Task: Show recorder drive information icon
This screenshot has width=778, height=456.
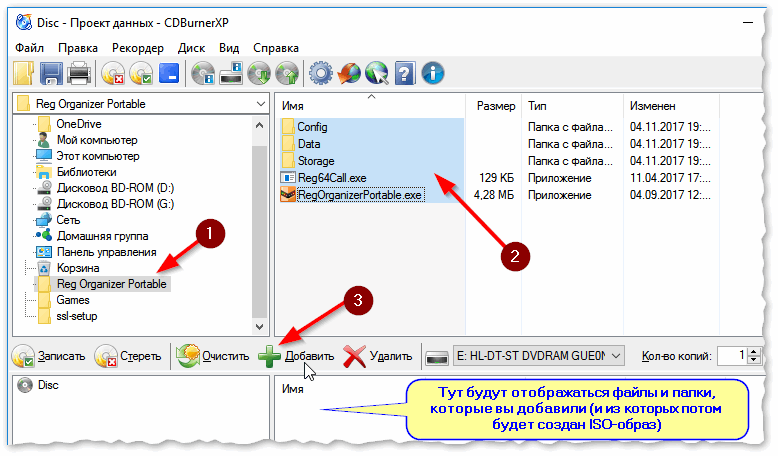Action: [231, 73]
